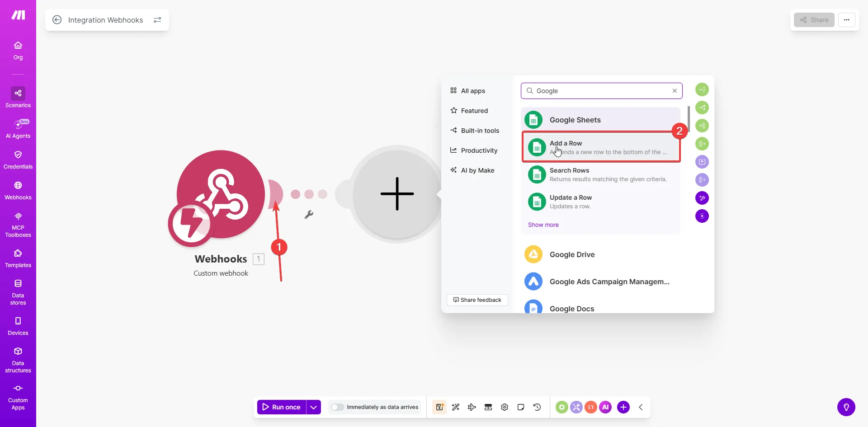868x427 pixels.
Task: Click the empty plus module placeholder
Action: pyautogui.click(x=397, y=194)
